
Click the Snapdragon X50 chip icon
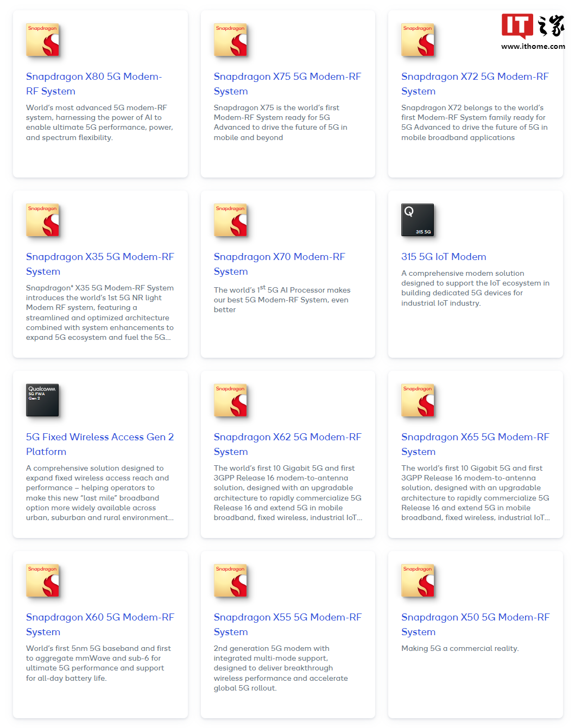pyautogui.click(x=418, y=581)
